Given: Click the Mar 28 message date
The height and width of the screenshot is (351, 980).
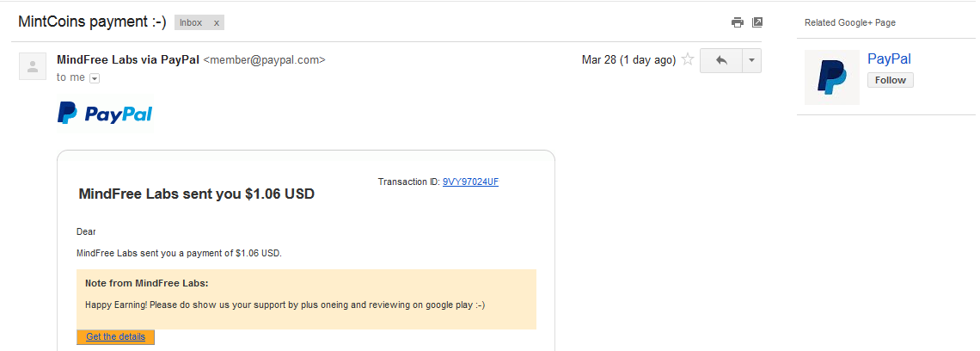Looking at the screenshot, I should coord(628,60).
